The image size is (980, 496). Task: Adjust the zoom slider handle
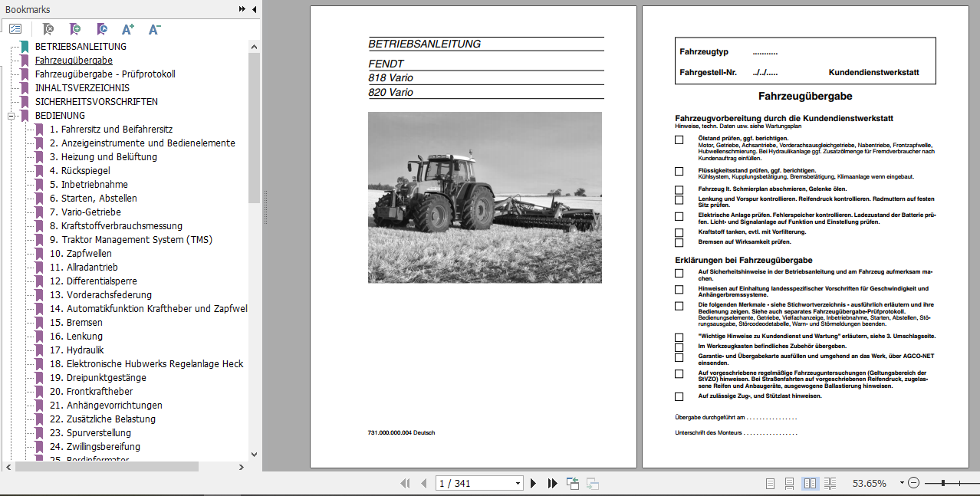pyautogui.click(x=942, y=483)
